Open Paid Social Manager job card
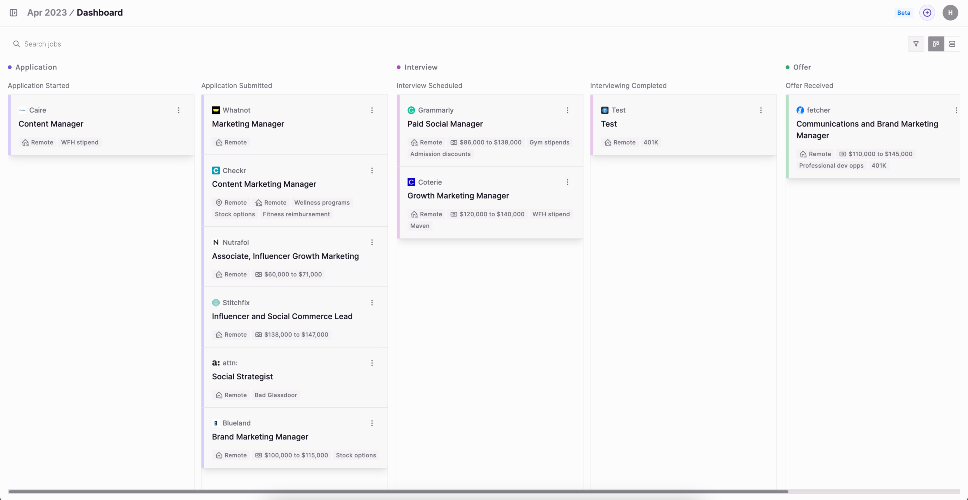 pos(490,131)
